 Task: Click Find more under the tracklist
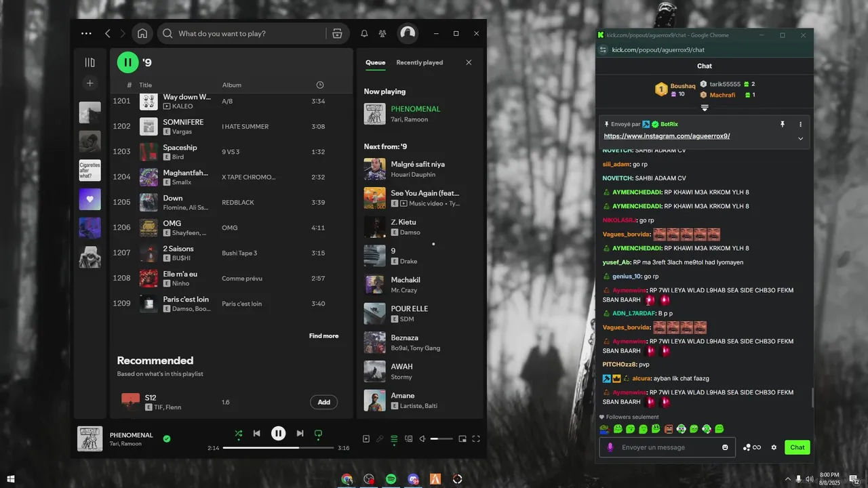[323, 336]
